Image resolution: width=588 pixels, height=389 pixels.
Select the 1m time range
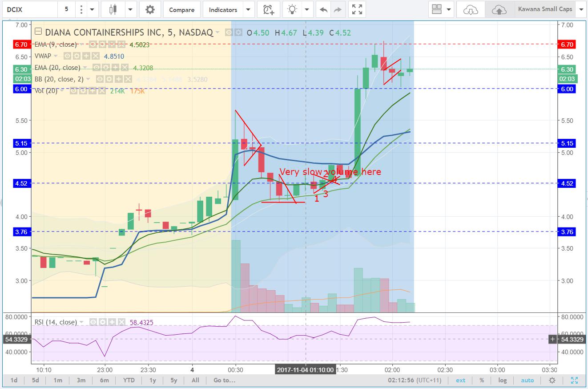tap(58, 381)
